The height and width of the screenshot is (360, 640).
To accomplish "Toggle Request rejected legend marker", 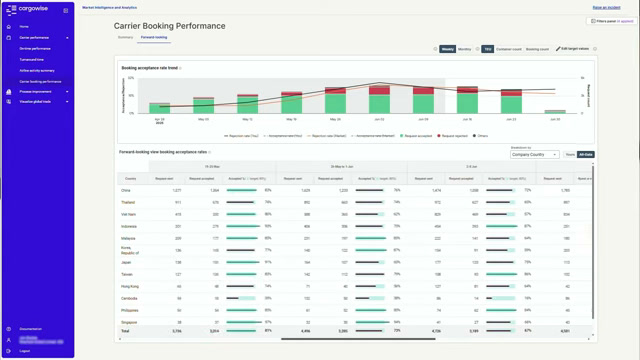I will [439, 136].
